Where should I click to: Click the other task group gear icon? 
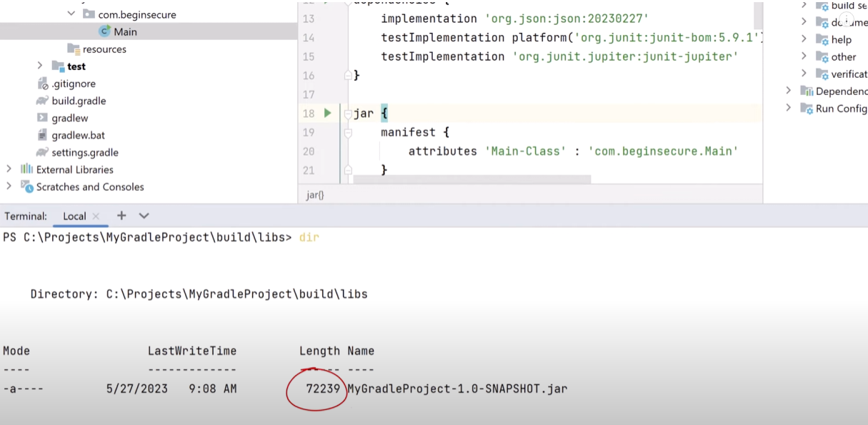tap(822, 57)
